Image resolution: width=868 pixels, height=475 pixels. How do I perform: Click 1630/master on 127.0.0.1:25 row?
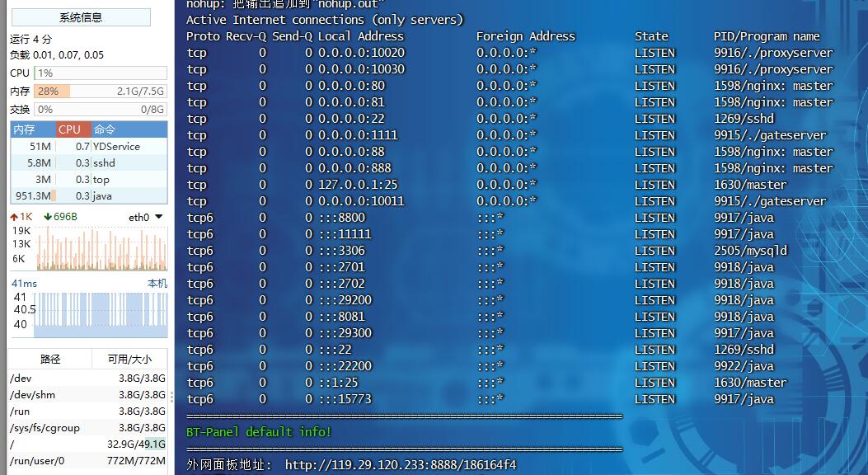click(x=751, y=185)
